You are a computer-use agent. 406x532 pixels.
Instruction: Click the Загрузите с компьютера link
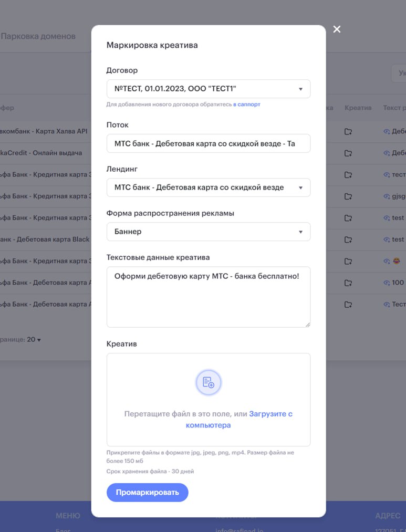click(239, 420)
